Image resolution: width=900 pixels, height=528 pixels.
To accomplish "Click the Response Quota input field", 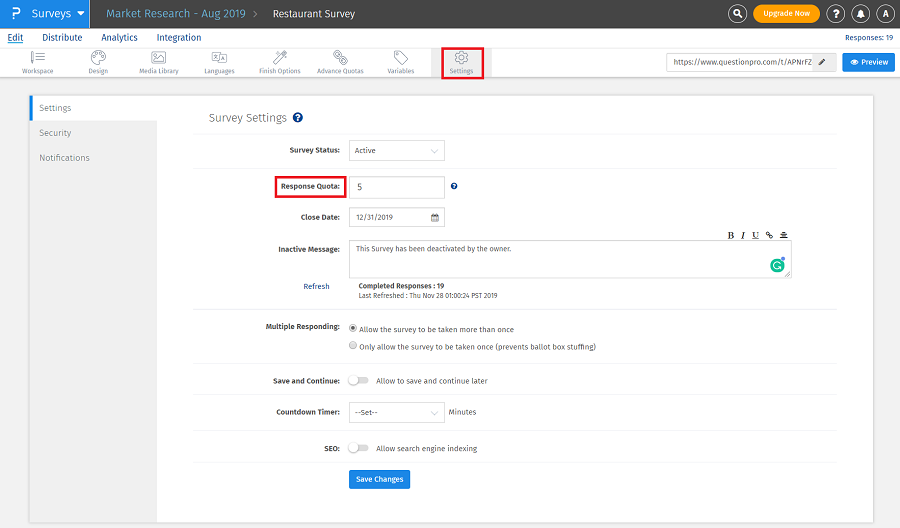I will [396, 187].
